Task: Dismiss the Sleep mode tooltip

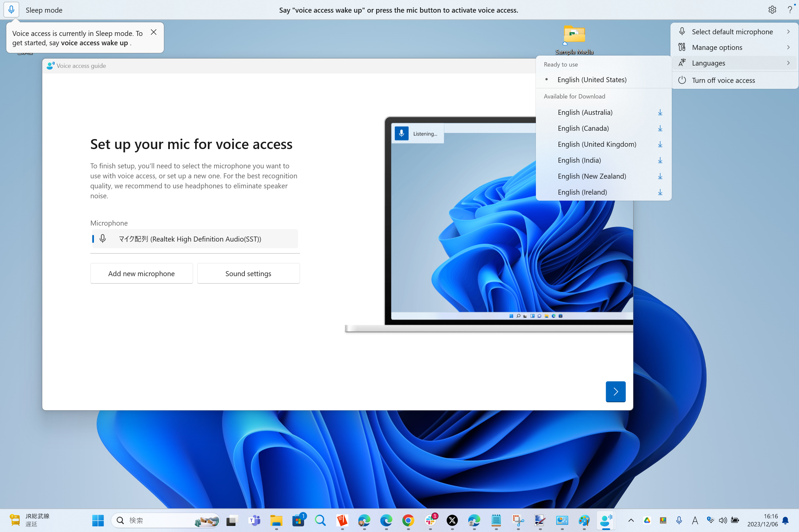Action: point(154,32)
